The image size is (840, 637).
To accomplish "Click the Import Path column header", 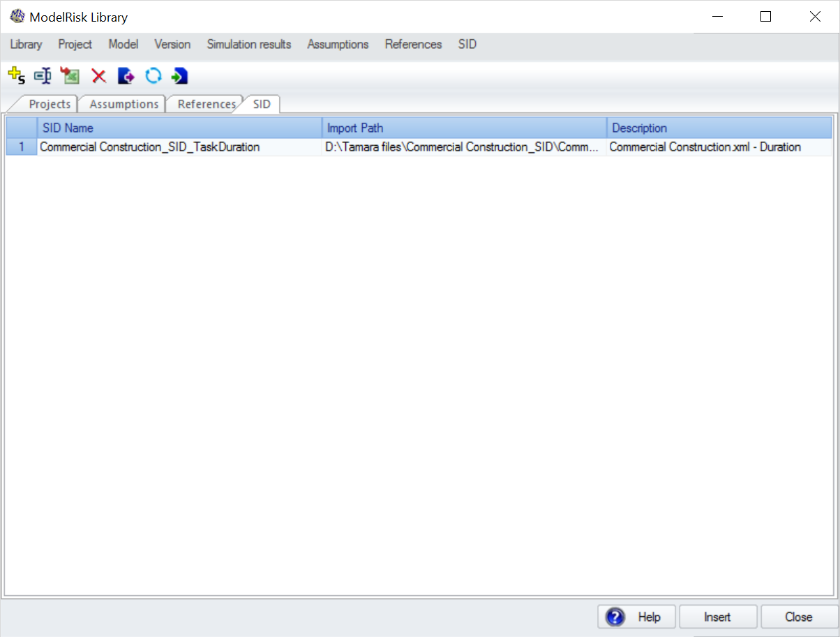I will (465, 128).
